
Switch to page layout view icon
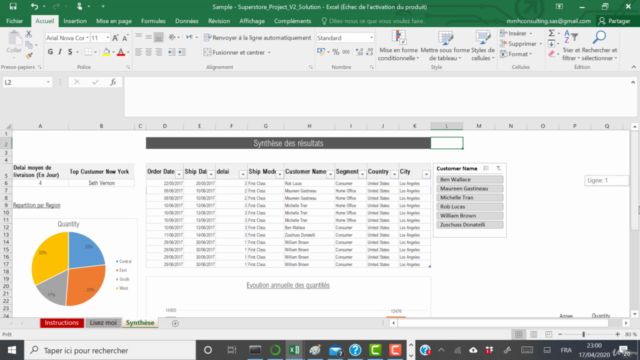pos(533,334)
